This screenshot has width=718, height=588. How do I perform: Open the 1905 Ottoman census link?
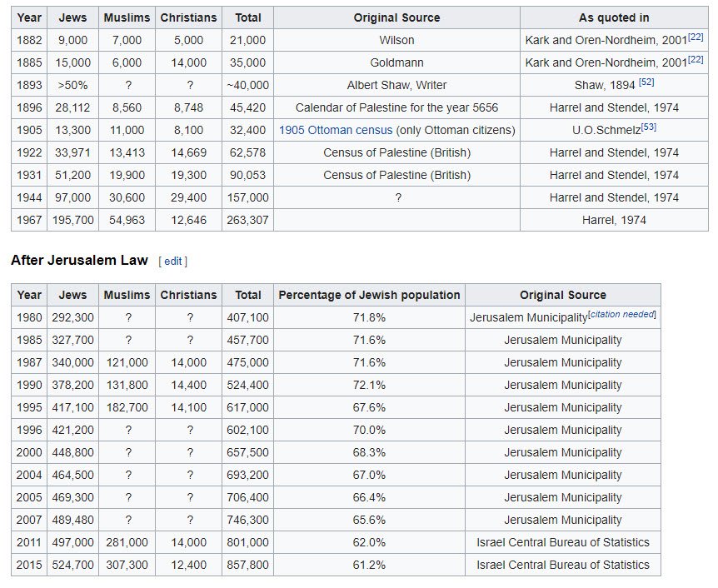pos(336,130)
